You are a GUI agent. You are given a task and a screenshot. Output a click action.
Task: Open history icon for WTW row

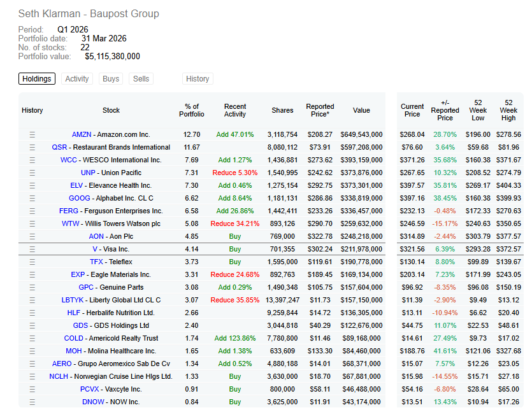pos(32,223)
